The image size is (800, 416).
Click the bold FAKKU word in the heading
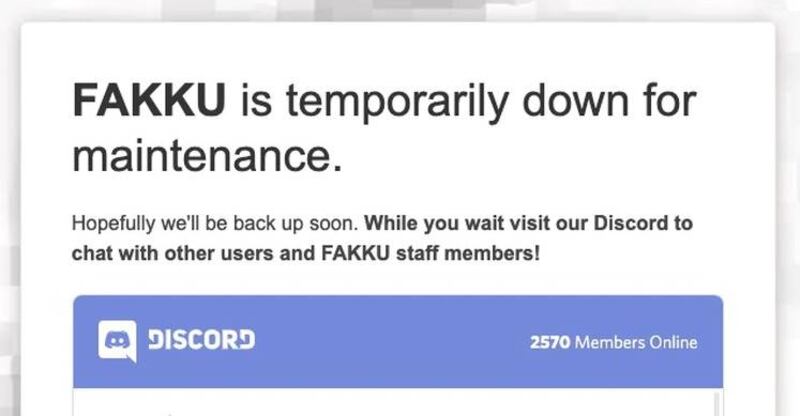click(x=148, y=100)
